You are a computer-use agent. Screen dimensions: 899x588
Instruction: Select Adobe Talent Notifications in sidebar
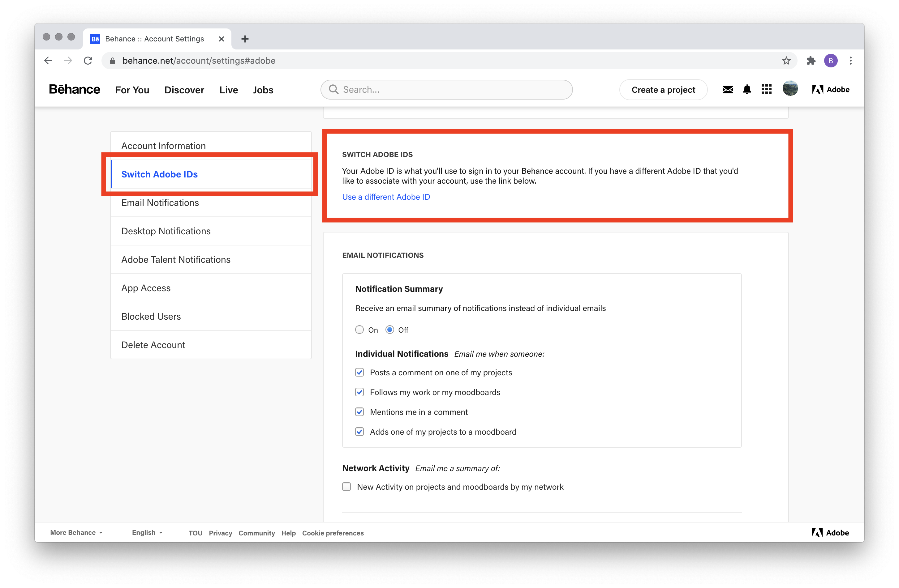click(211, 260)
